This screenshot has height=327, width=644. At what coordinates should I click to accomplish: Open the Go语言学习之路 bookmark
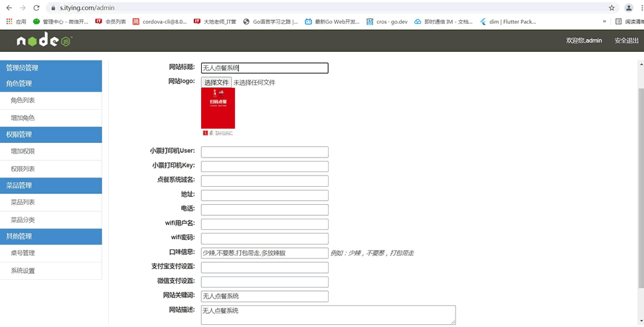point(271,22)
